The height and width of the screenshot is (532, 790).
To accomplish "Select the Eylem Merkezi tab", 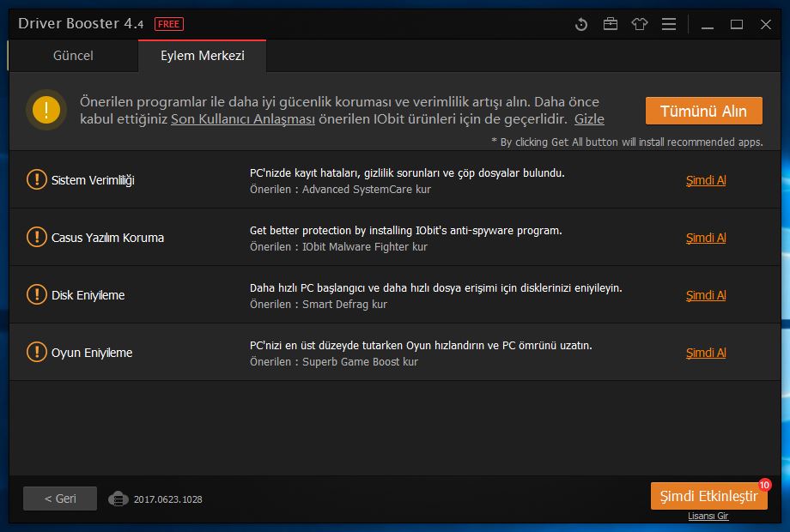I will 202,56.
